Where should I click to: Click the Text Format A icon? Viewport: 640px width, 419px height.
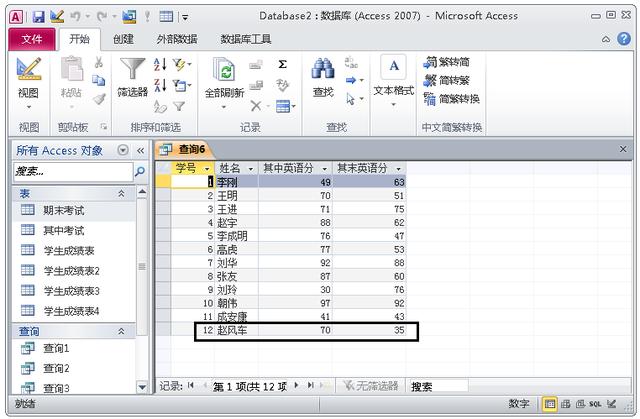tap(394, 67)
